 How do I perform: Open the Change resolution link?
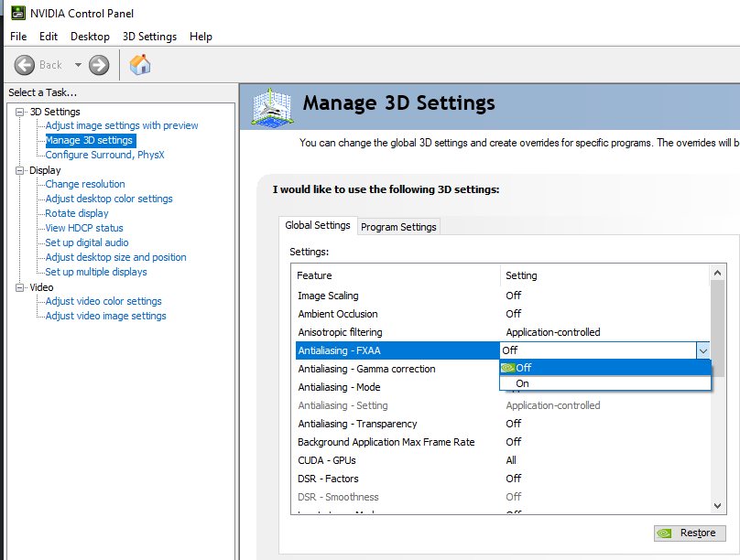coord(85,184)
